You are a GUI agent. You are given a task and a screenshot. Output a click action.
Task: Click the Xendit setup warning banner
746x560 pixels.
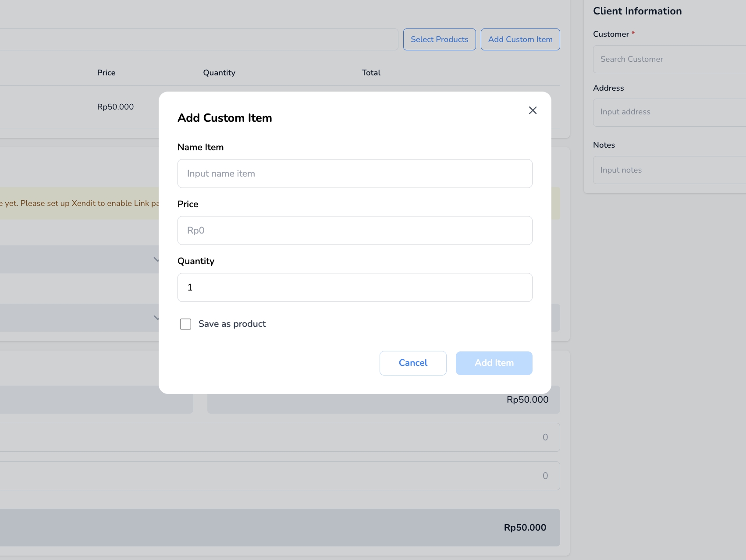[x=79, y=203]
